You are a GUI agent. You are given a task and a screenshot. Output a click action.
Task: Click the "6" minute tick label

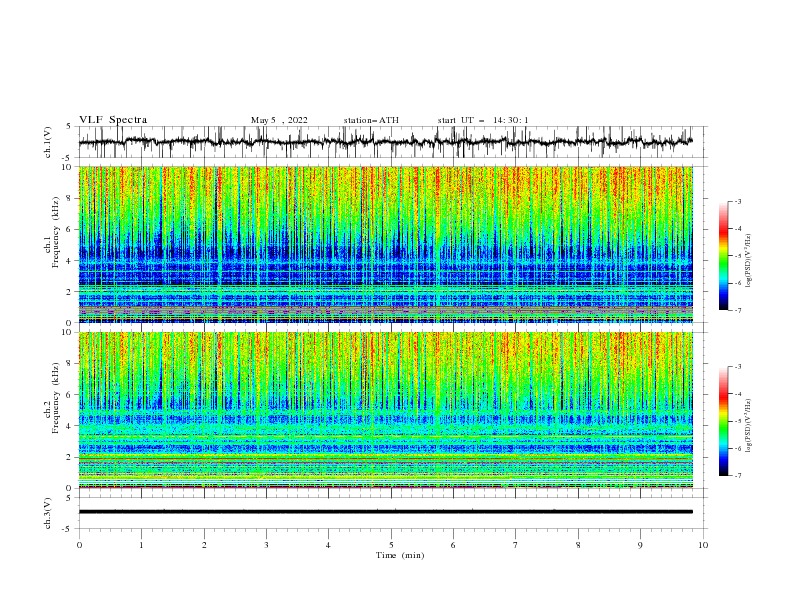coord(453,545)
